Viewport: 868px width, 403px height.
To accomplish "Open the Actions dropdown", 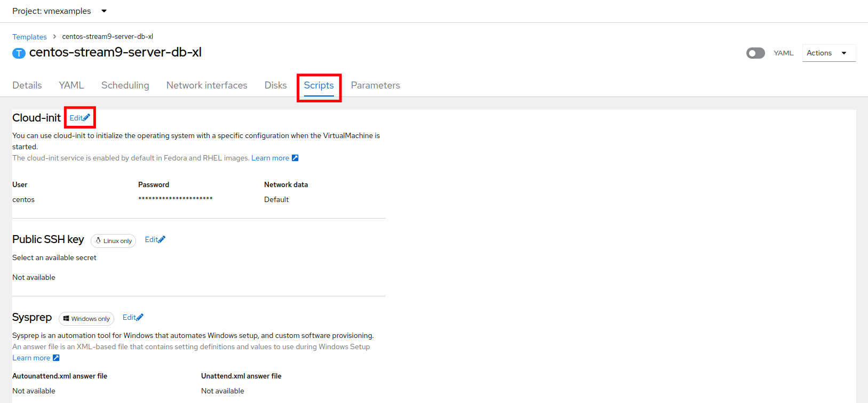I will pyautogui.click(x=829, y=53).
